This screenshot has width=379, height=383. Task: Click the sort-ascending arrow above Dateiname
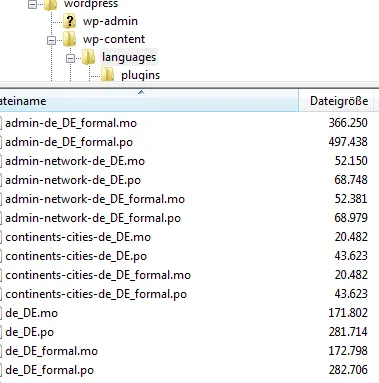coord(141,92)
